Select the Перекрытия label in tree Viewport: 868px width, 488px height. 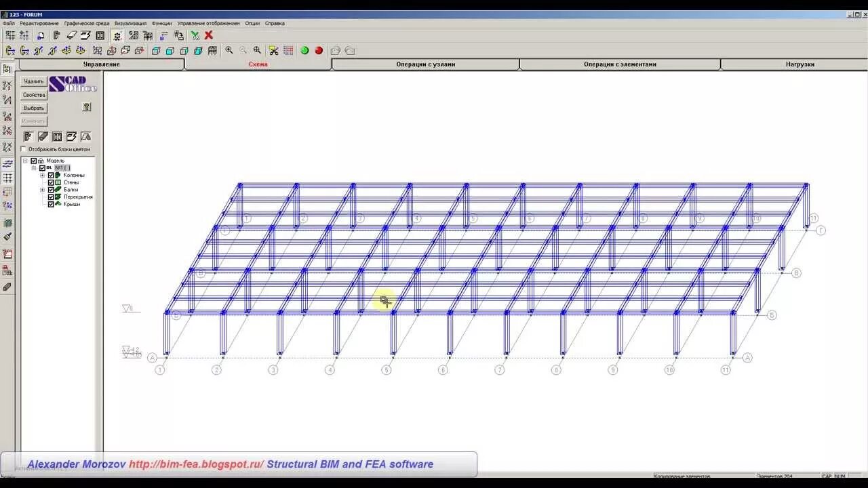point(78,197)
